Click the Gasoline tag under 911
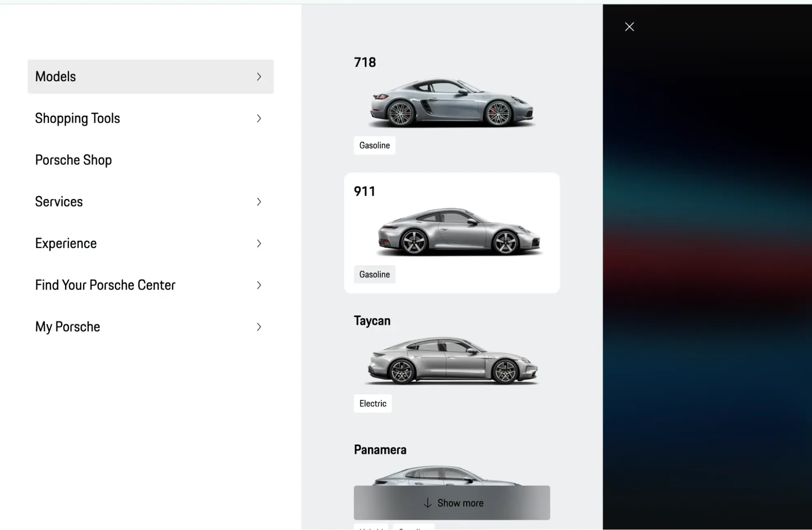 tap(374, 275)
